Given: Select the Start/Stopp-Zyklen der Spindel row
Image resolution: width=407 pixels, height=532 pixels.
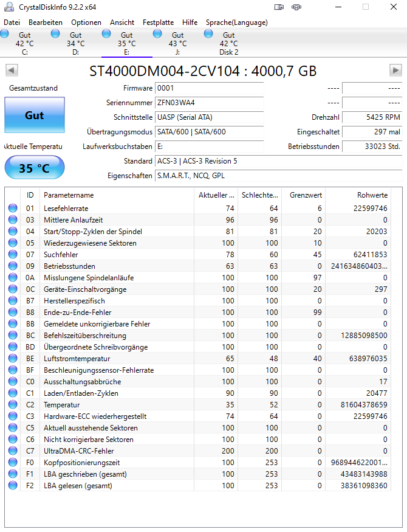Looking at the screenshot, I should click(x=198, y=232).
